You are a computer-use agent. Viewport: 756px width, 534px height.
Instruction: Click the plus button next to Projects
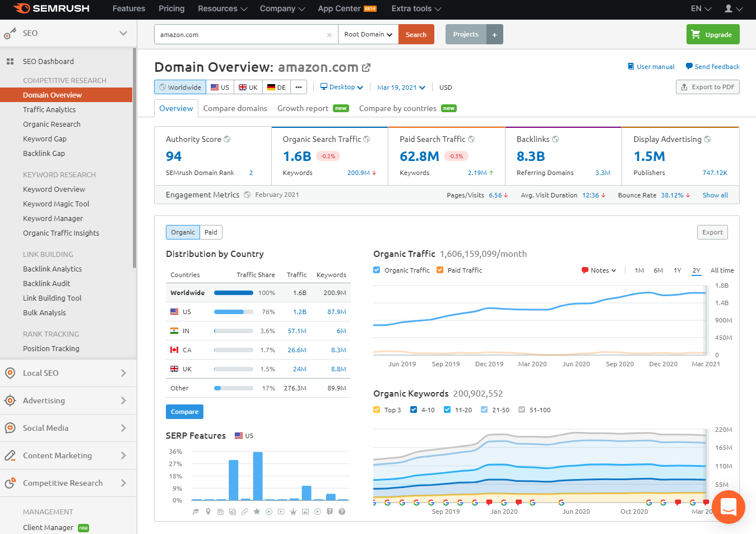(495, 34)
